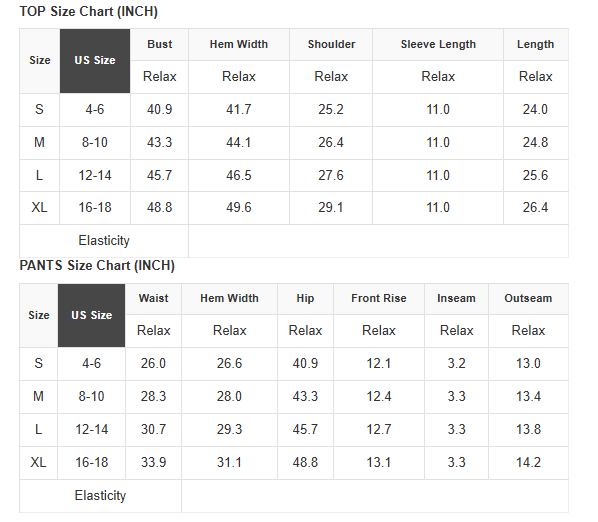Screen dimensions: 598x522
Task: Select US size 12-14 in TOP chart
Action: [x=95, y=176]
